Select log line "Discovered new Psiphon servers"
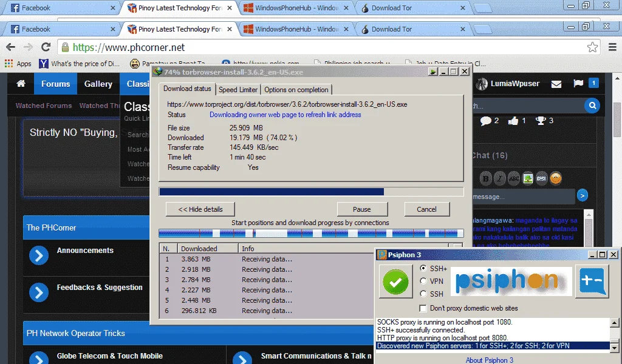This screenshot has width=622, height=364. [492, 346]
